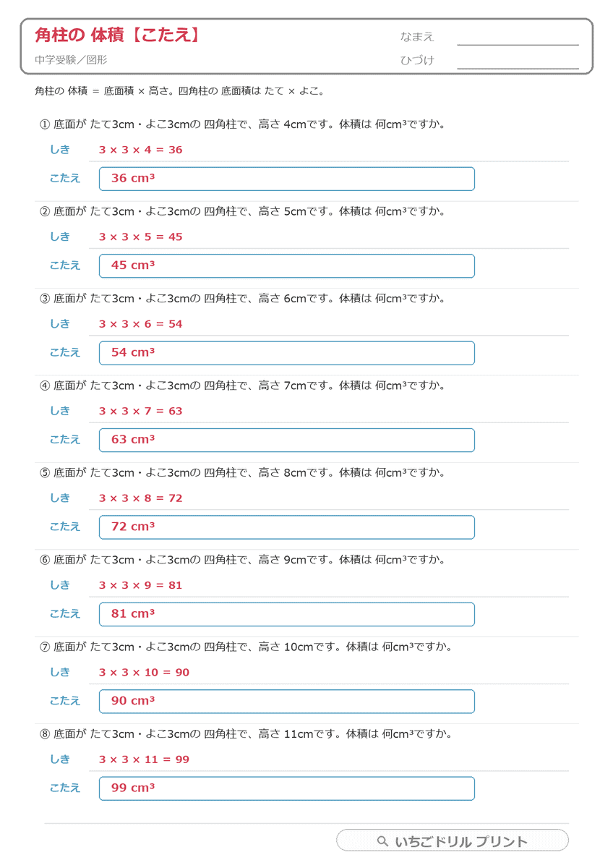Click the なまえ name line field
The height and width of the screenshot is (868, 613).
pos(518,37)
